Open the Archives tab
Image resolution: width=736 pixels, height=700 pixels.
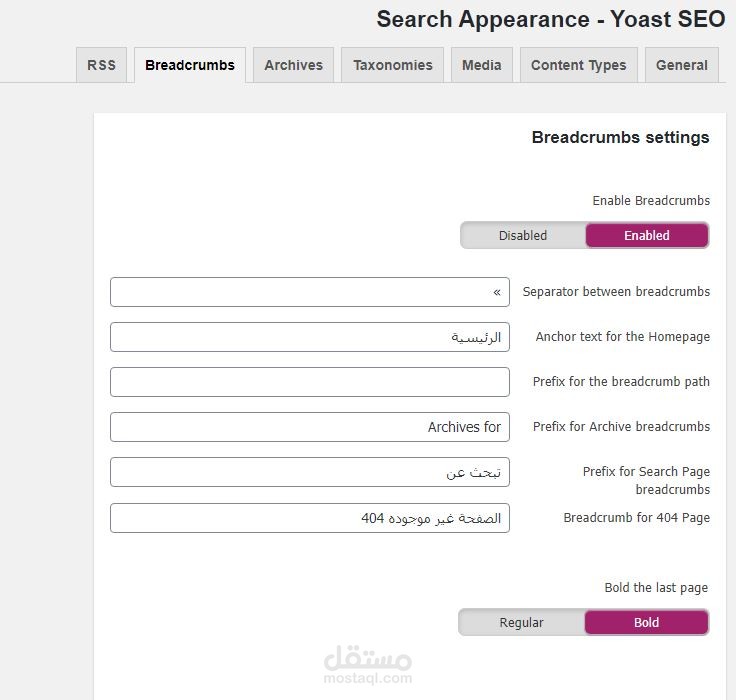(293, 65)
